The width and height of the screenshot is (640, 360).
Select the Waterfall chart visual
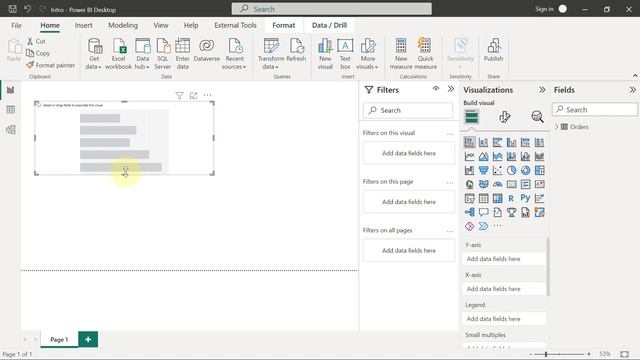tap(469, 170)
